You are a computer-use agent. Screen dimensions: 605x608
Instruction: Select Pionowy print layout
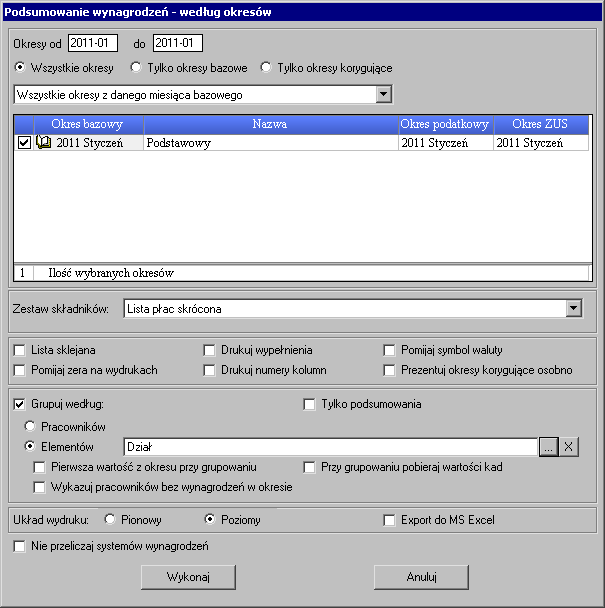[110, 519]
